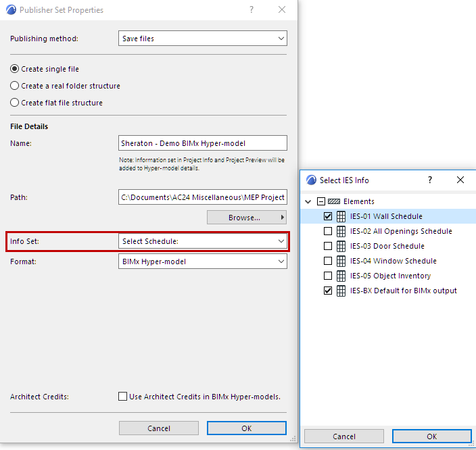Click the schedule grid icon for IES-BX Default

click(x=341, y=291)
